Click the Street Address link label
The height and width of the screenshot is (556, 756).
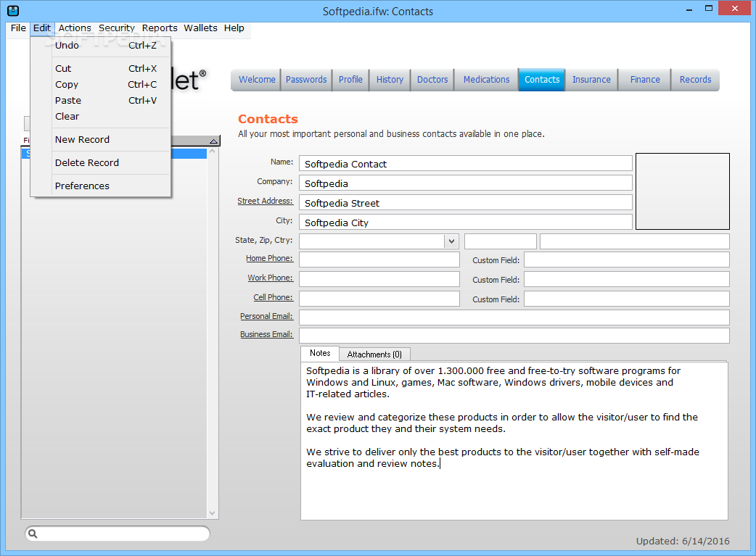tap(265, 201)
